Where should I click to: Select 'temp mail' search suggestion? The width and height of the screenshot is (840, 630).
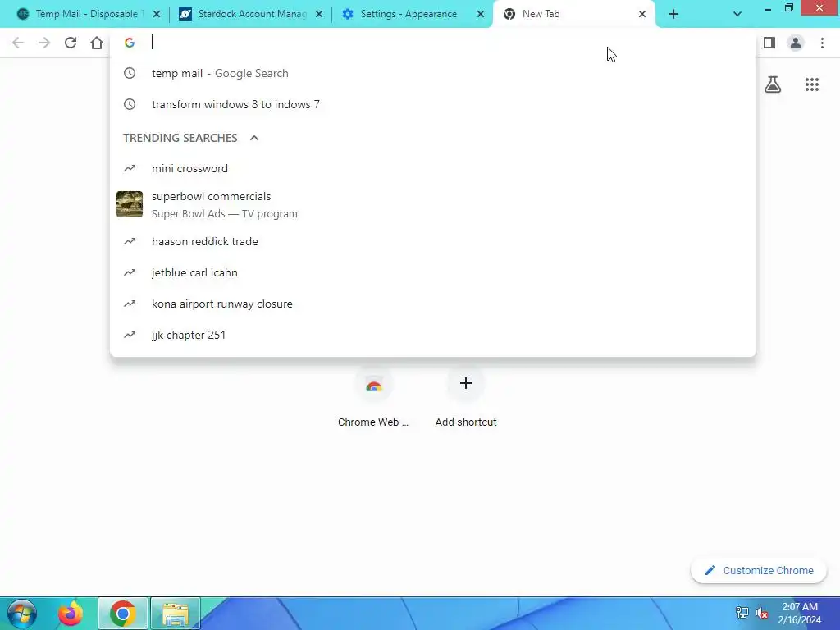point(433,73)
